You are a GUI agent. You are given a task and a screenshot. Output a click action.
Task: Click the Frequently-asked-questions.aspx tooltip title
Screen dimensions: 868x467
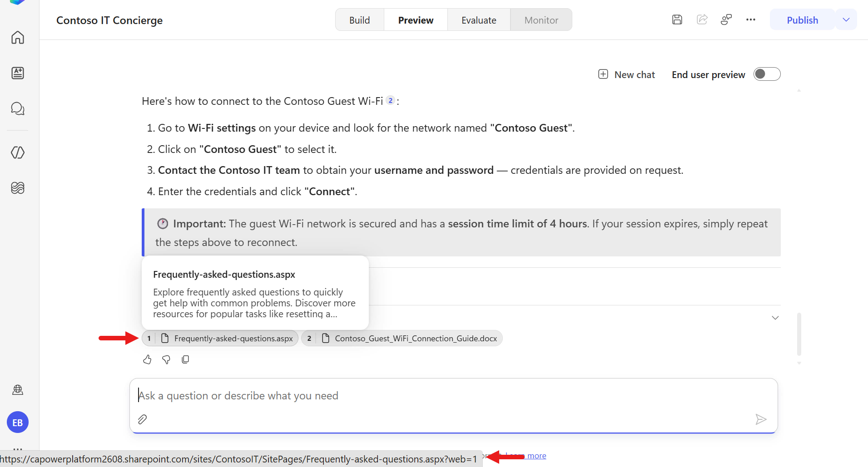coord(224,275)
